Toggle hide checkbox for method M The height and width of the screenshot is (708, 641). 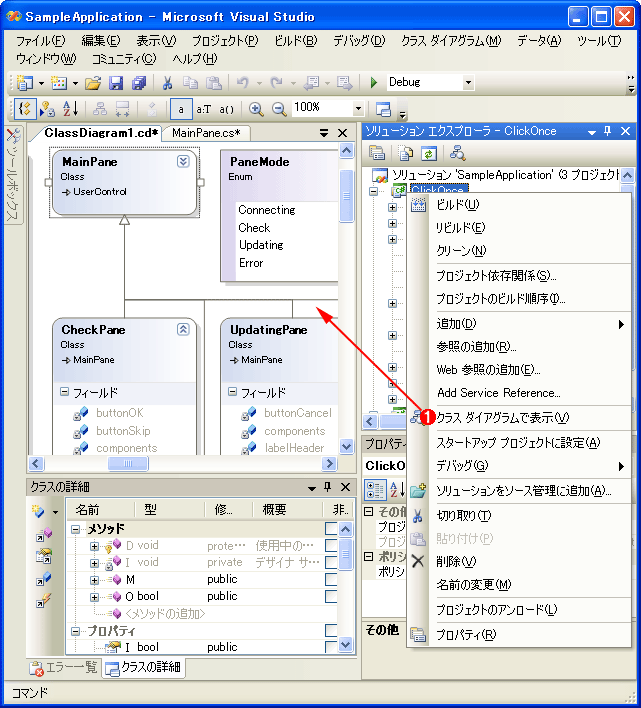[331, 579]
